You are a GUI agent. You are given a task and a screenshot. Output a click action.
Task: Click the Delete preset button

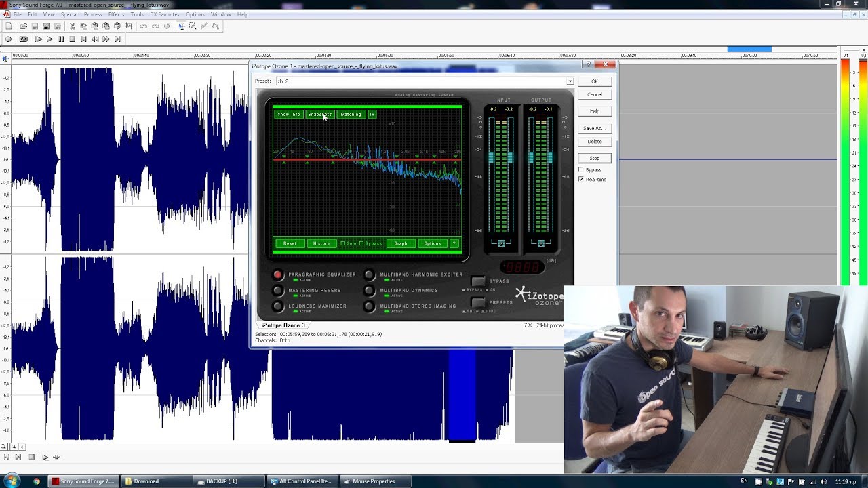[x=595, y=141]
